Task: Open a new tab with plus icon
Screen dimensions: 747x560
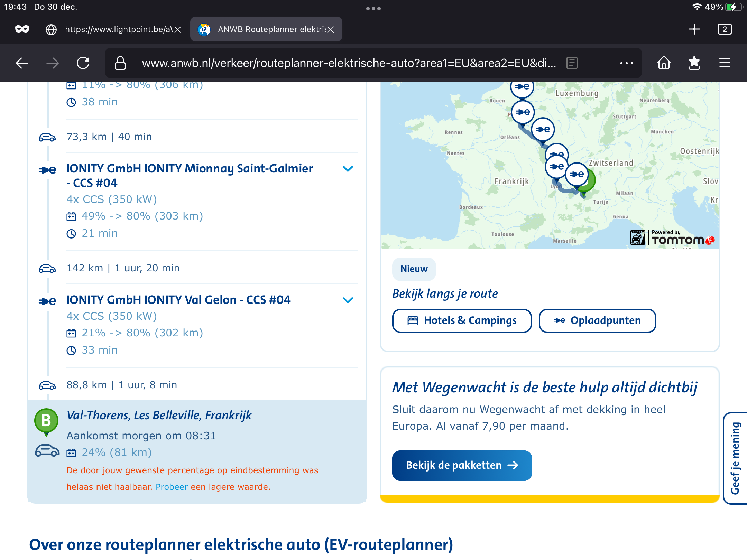Action: [x=694, y=29]
